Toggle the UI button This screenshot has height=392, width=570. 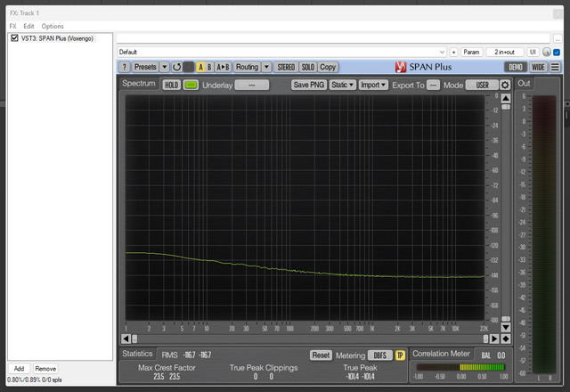[x=533, y=52]
